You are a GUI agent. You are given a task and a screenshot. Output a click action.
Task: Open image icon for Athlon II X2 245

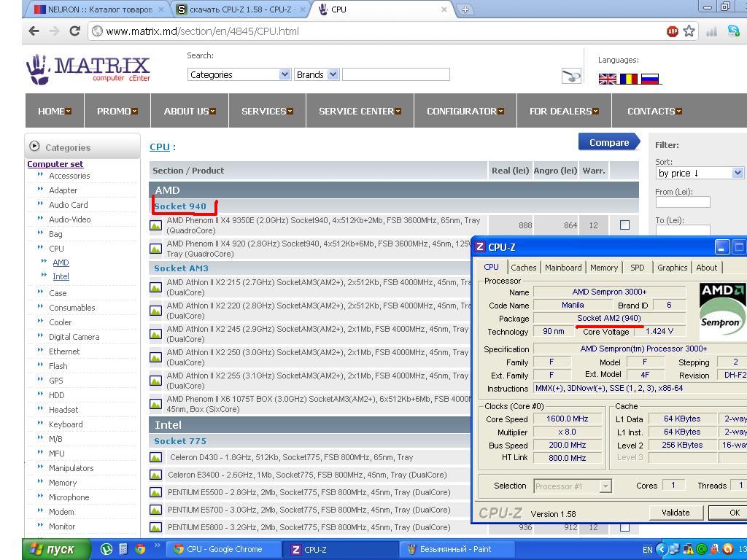(x=156, y=334)
